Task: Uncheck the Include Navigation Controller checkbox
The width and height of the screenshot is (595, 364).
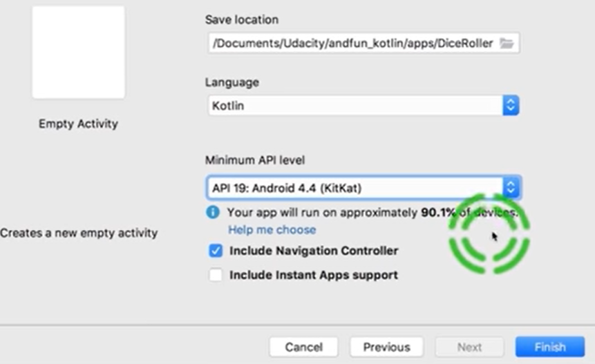Action: point(216,251)
